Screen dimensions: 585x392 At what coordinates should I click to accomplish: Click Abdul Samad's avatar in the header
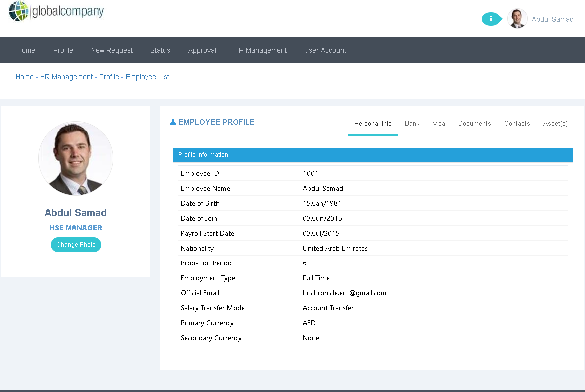517,18
